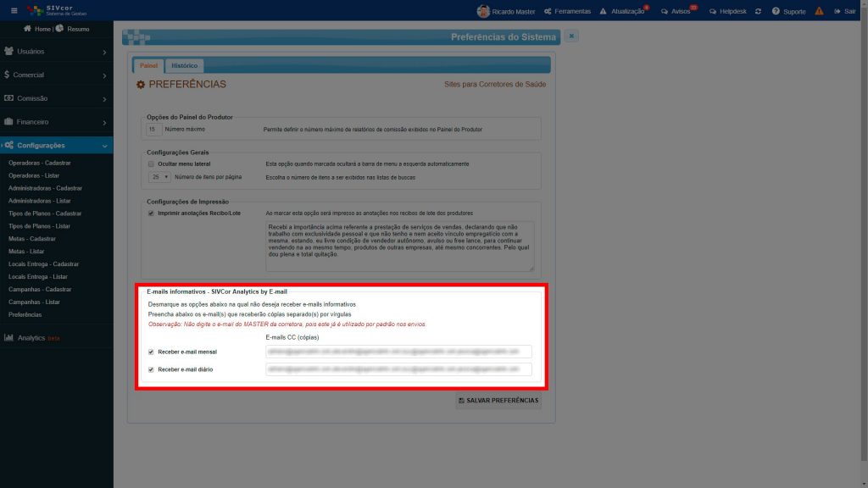Open Ferramentas tools icon
Viewport: 868px width, 488px height.
click(548, 11)
